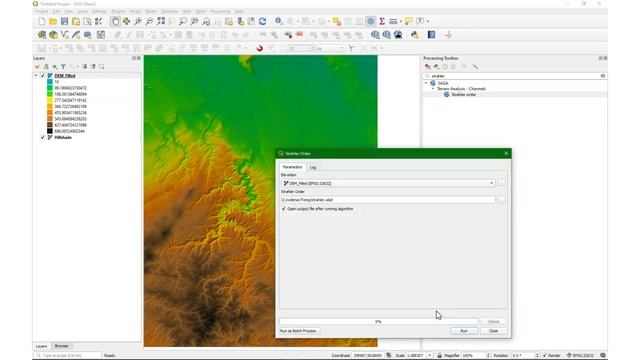The height and width of the screenshot is (360, 640).
Task: Toggle visibility of DEM_Filled layer
Action: point(43,76)
